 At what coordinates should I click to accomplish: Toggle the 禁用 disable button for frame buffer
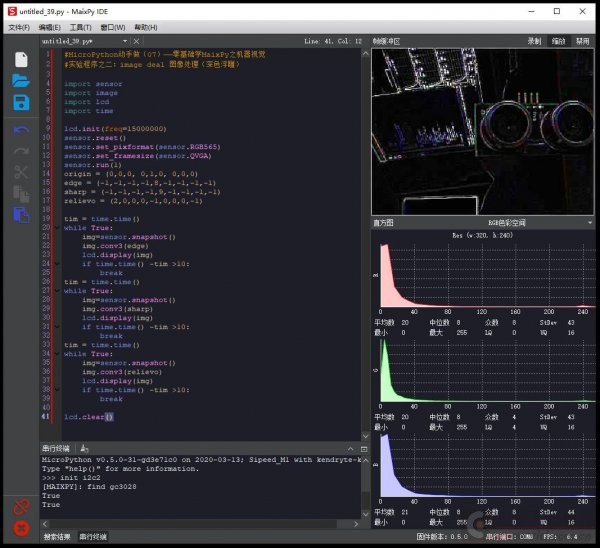pos(582,41)
